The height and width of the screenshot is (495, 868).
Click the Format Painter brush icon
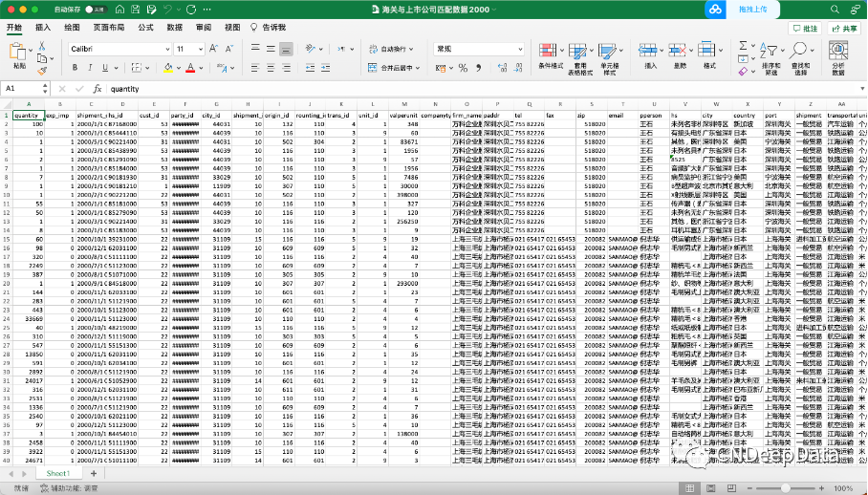41,71
